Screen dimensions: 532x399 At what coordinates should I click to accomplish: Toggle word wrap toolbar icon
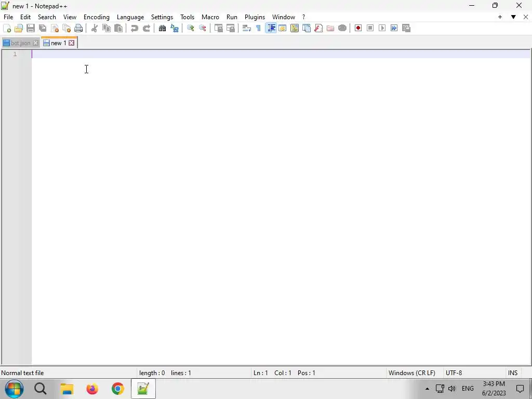point(247,28)
